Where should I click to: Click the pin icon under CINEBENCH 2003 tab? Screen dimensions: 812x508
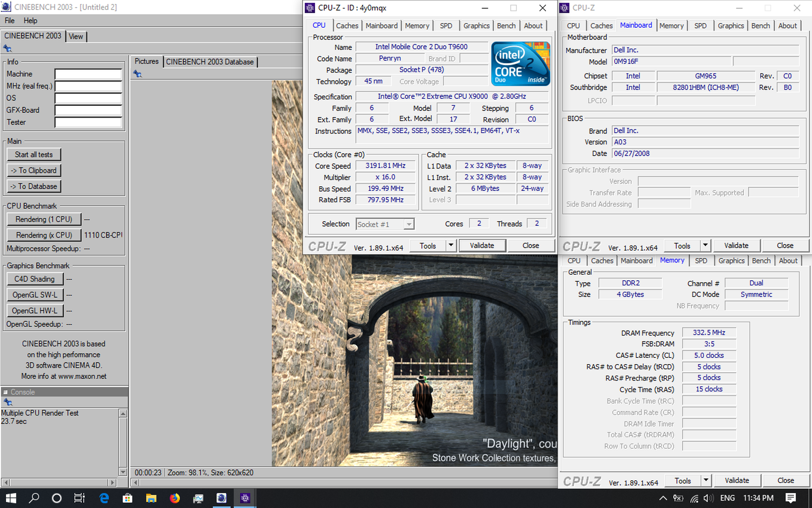7,48
